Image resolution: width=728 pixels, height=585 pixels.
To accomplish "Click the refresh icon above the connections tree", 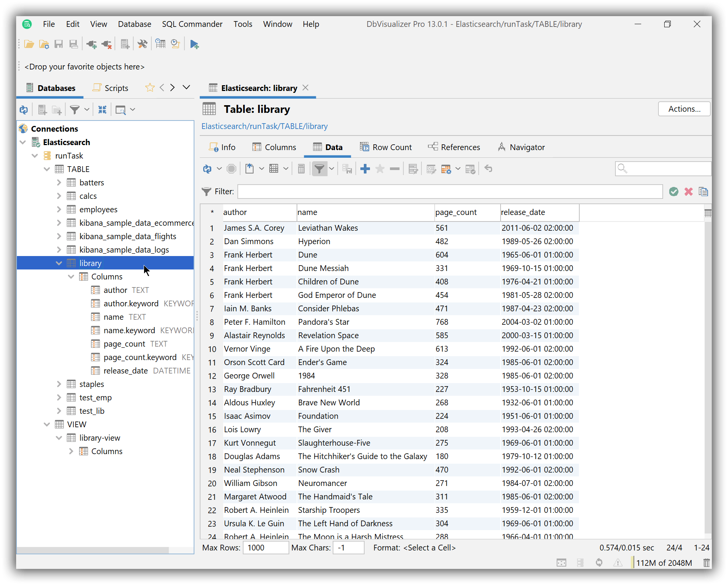I will tap(23, 110).
